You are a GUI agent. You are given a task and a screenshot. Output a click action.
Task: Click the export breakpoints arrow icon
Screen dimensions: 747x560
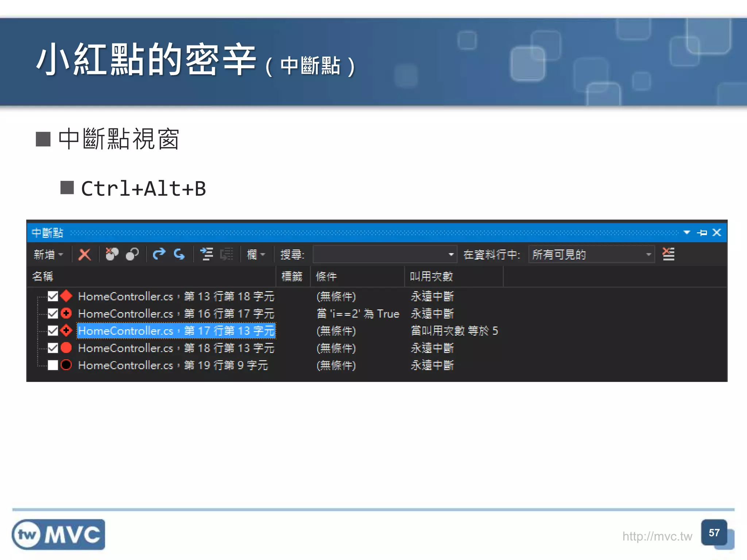[159, 254]
